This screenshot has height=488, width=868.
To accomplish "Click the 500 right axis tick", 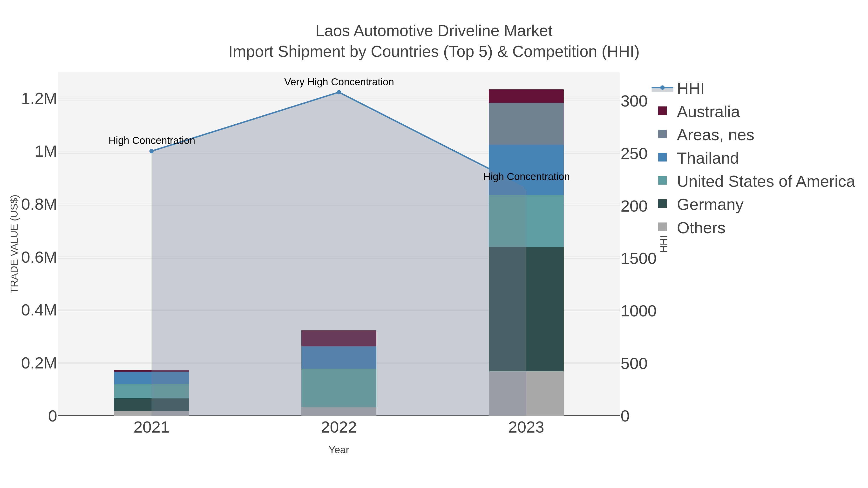I will 634,364.
